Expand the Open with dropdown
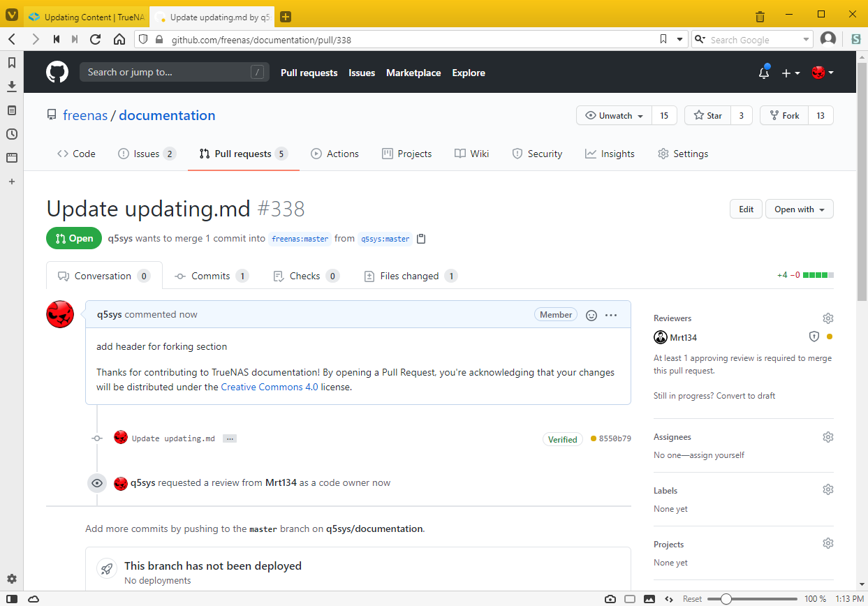This screenshot has height=606, width=868. pos(799,209)
